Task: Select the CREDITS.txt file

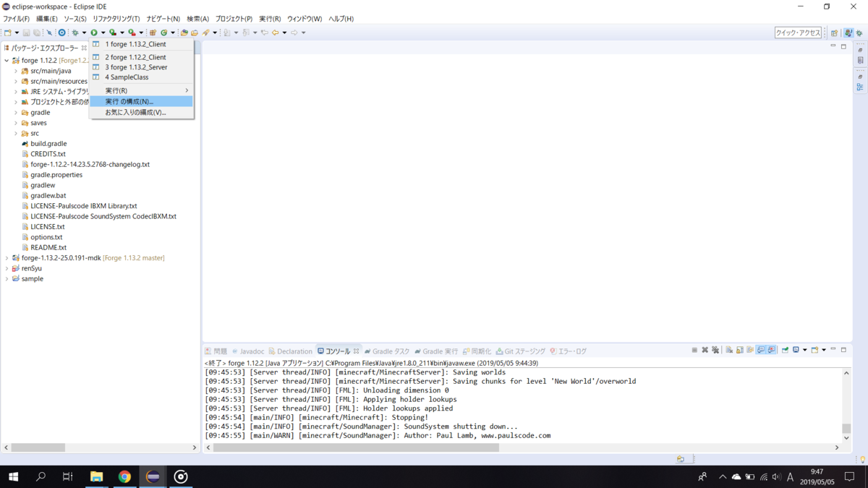Action: point(48,154)
